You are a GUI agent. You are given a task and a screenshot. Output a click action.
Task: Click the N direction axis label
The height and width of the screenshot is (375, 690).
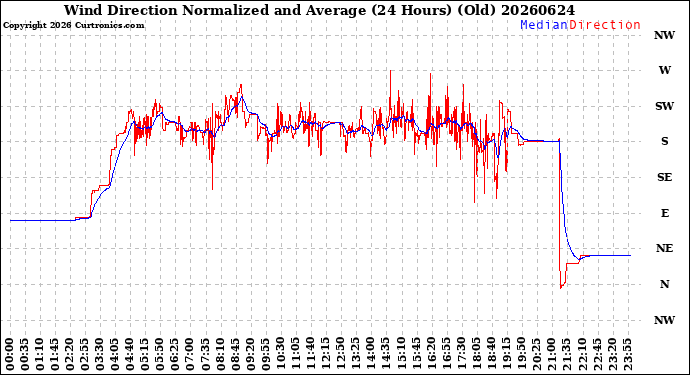664,284
